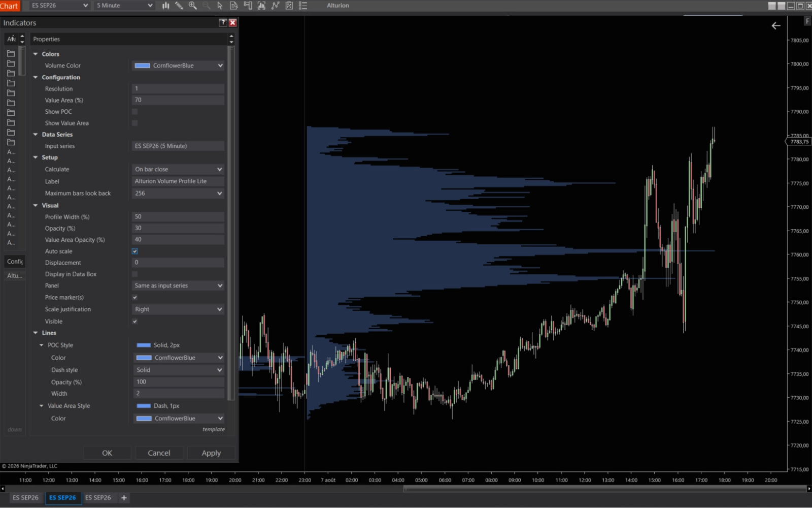This screenshot has height=508, width=812.
Task: Click the template link
Action: 214,429
